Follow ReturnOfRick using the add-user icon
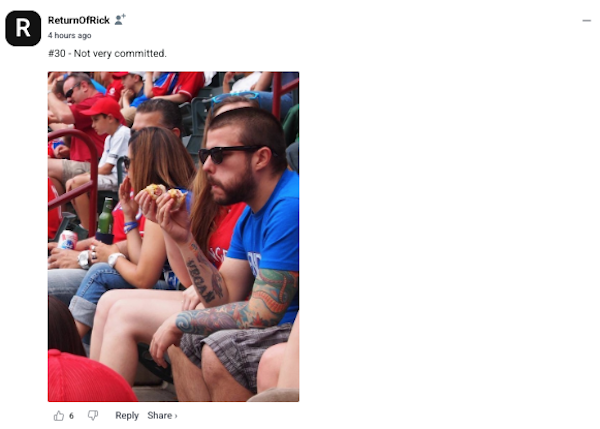Screen dimensions: 600x429 click(120, 20)
